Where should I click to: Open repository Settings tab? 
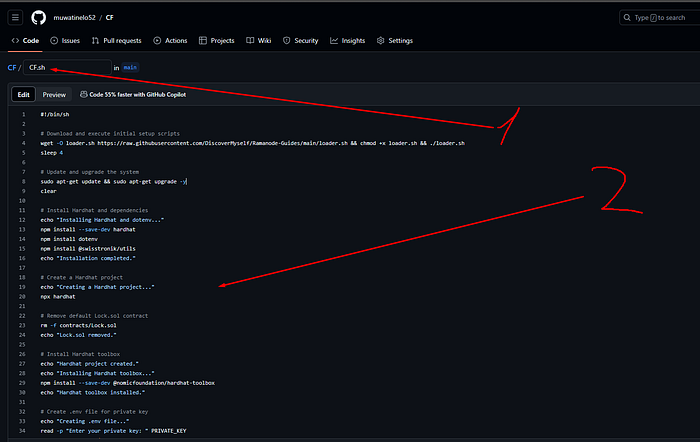coord(395,41)
